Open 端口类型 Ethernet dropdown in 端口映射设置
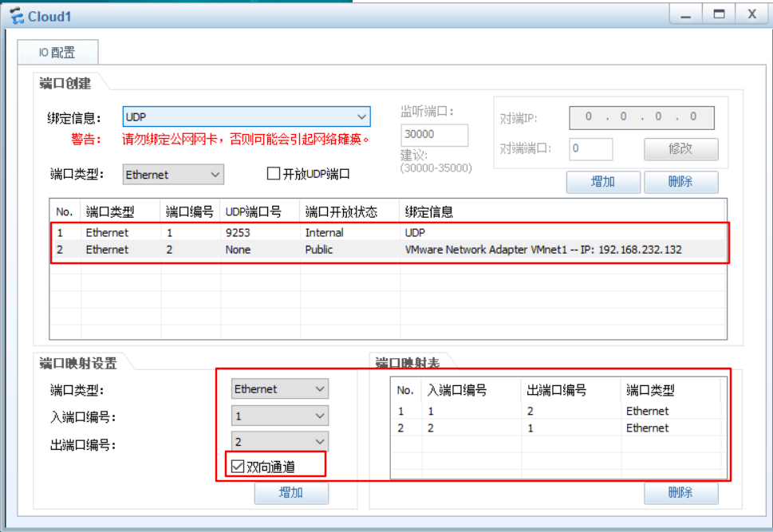This screenshot has height=532, width=773. (x=279, y=389)
